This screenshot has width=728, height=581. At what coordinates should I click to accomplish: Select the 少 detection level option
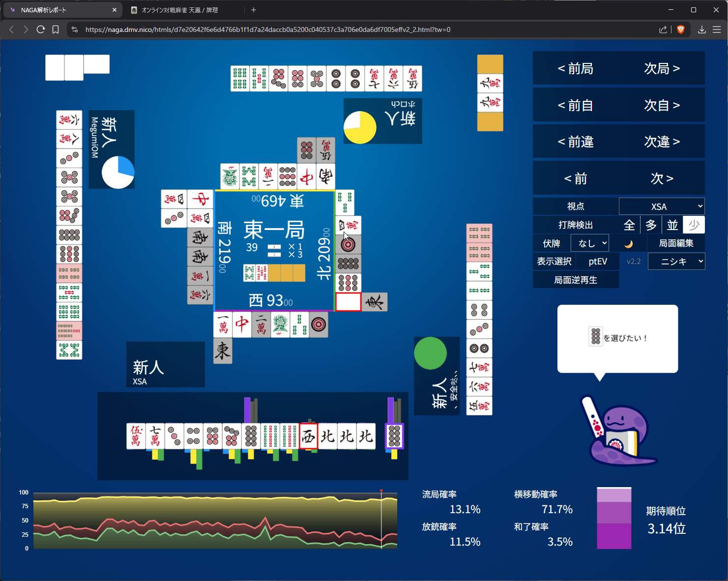[694, 225]
